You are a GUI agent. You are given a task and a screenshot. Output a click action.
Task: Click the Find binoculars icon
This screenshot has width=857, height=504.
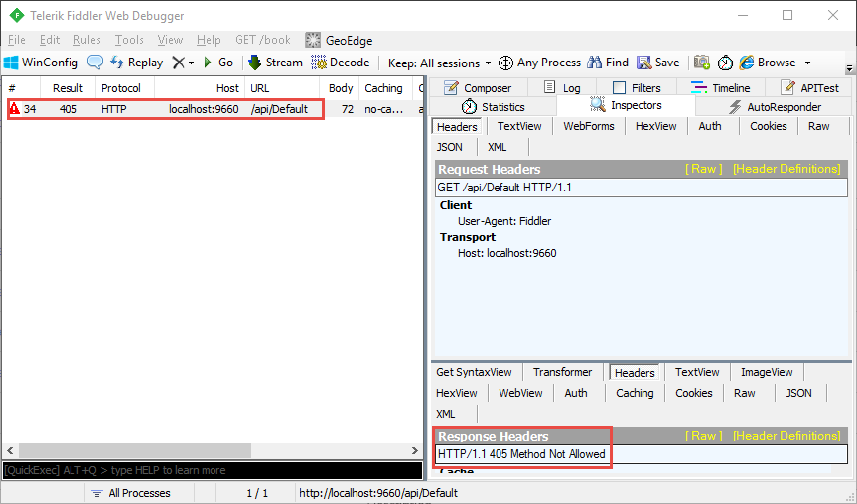pyautogui.click(x=594, y=63)
